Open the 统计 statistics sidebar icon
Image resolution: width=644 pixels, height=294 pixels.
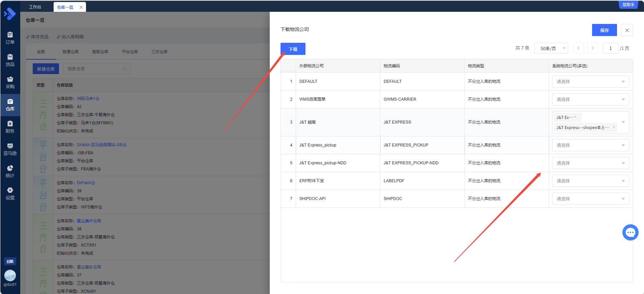pyautogui.click(x=10, y=171)
